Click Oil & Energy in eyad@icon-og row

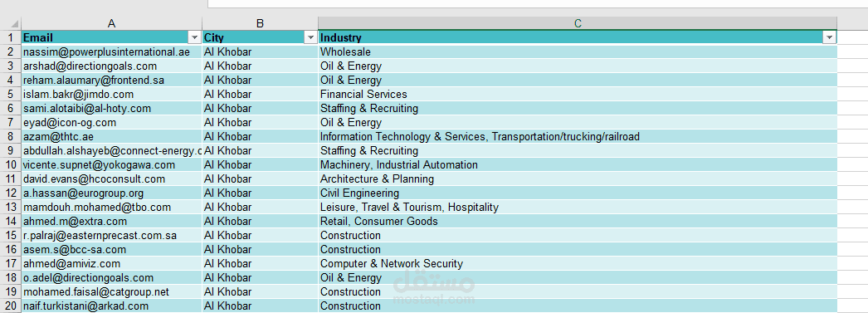[x=578, y=122]
